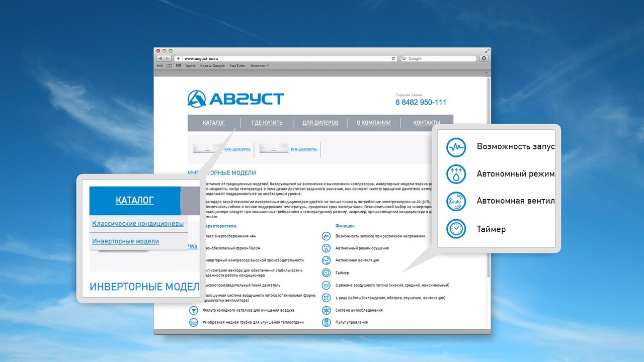Click the YouTube bookmark
Image resolution: width=644 pixels, height=362 pixels.
point(237,66)
